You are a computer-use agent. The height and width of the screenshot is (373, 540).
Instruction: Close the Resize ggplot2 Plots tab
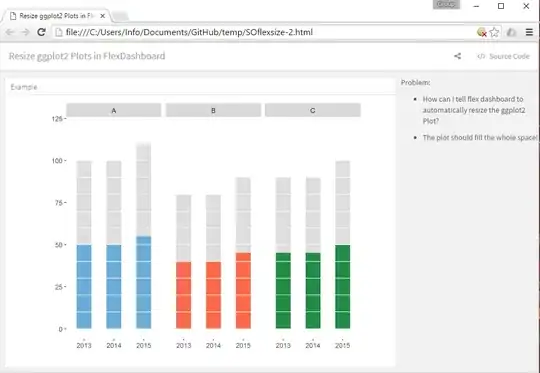coord(102,16)
